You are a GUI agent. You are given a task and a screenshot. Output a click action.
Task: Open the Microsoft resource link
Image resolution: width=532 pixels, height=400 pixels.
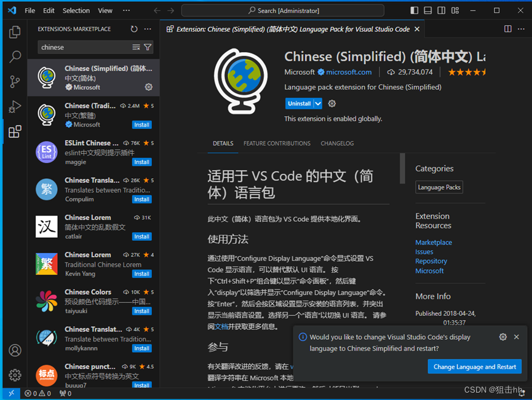429,271
